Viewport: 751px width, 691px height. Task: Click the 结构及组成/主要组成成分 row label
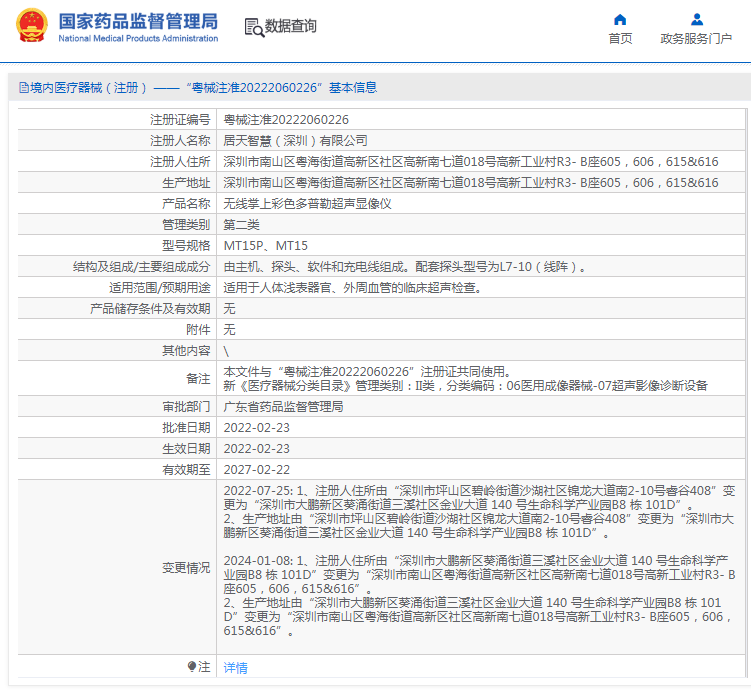(142, 267)
